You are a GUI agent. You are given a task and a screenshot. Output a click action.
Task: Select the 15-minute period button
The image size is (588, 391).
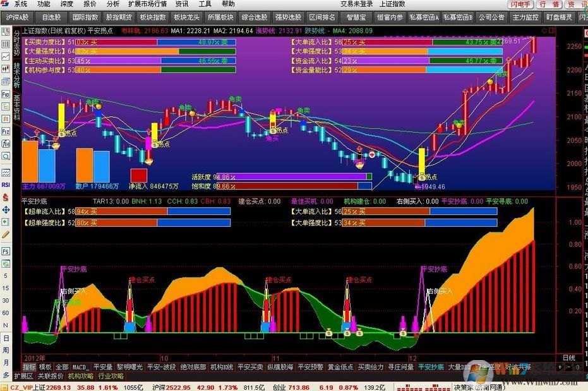[6, 288]
